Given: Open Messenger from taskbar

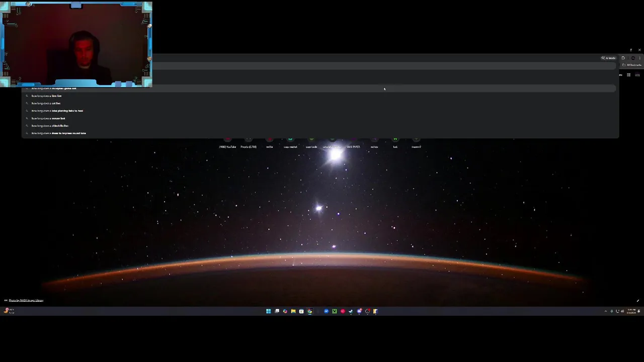Looking at the screenshot, I should [x=326, y=311].
